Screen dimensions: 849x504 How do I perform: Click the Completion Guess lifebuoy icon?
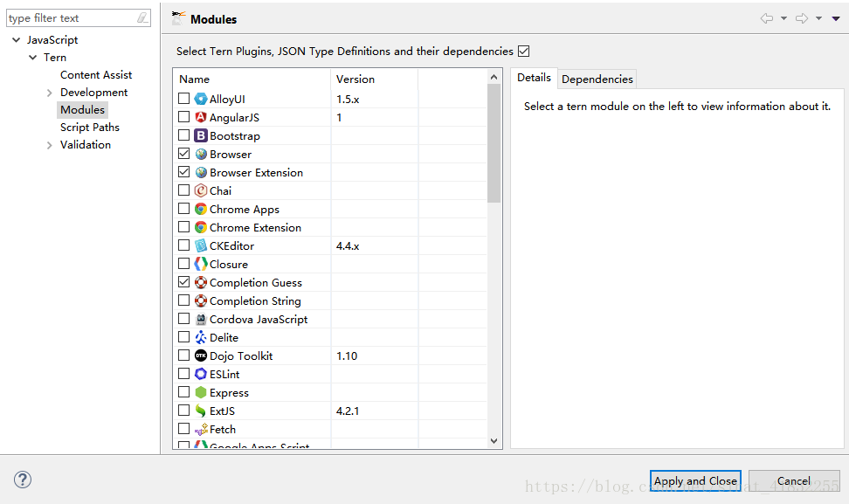[201, 283]
